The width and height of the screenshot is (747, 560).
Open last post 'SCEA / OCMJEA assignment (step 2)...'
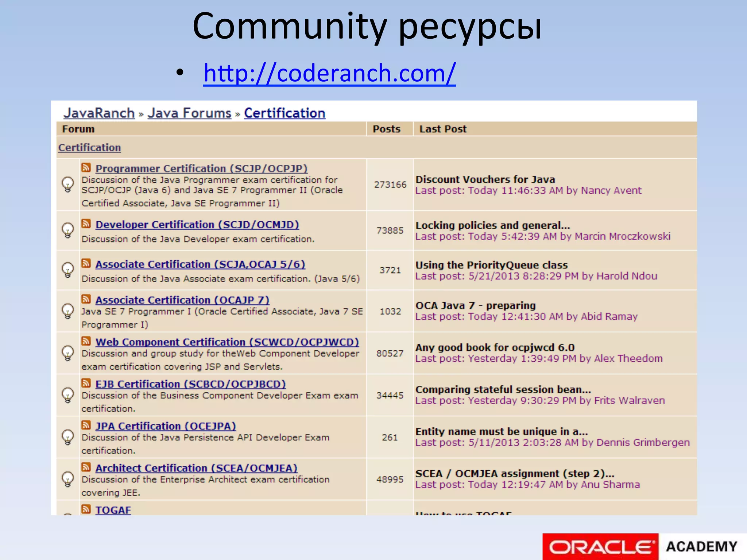click(515, 474)
